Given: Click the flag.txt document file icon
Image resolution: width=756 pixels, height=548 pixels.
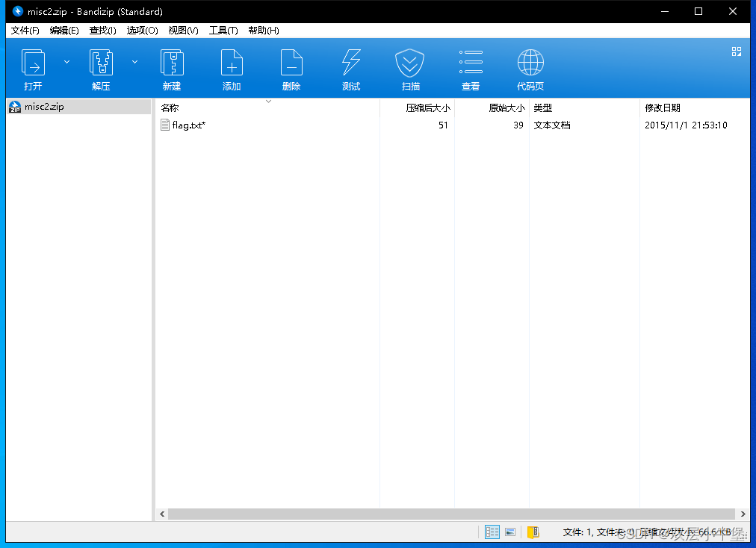Looking at the screenshot, I should [165, 125].
